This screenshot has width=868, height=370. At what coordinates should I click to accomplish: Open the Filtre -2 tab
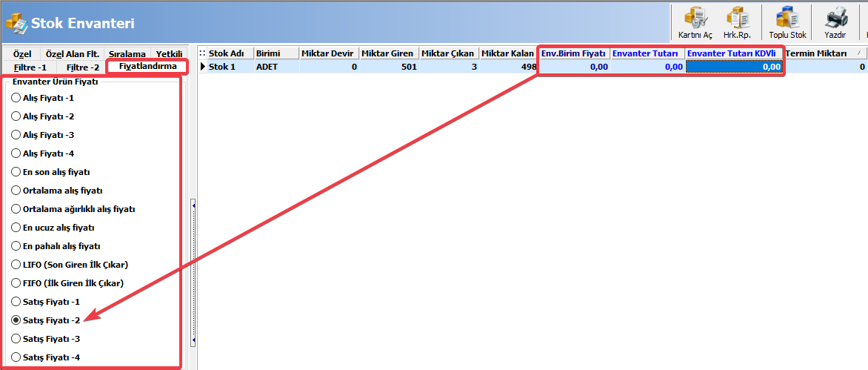tap(82, 67)
